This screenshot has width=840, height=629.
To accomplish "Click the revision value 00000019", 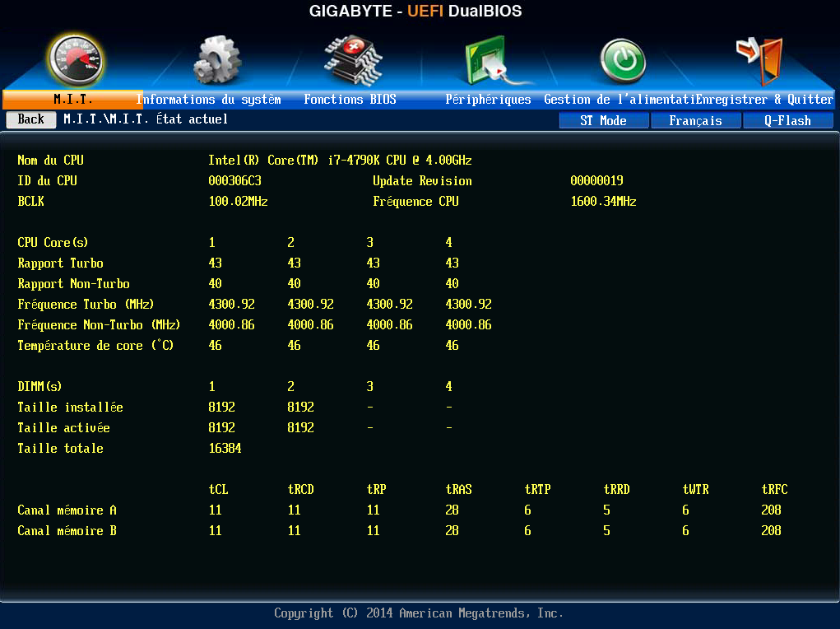I will tap(596, 180).
